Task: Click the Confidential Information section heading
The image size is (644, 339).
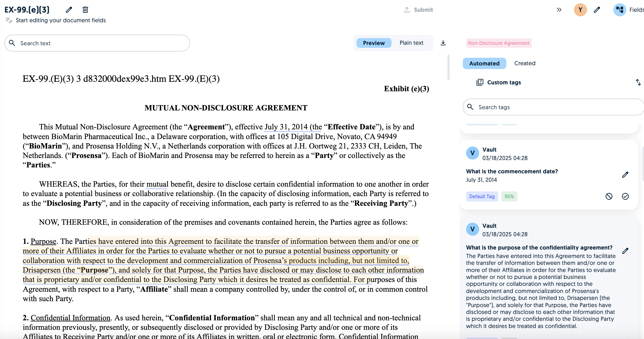Action: pos(70,318)
